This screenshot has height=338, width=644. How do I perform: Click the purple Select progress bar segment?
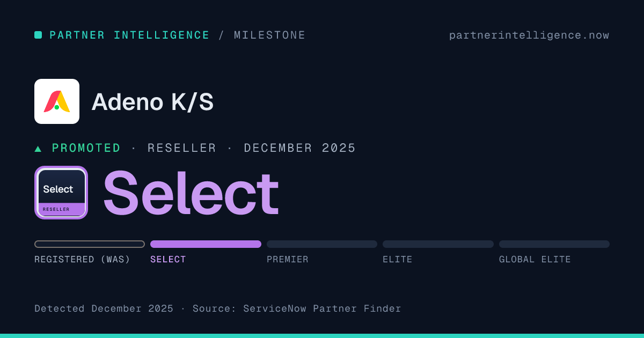[206, 244]
